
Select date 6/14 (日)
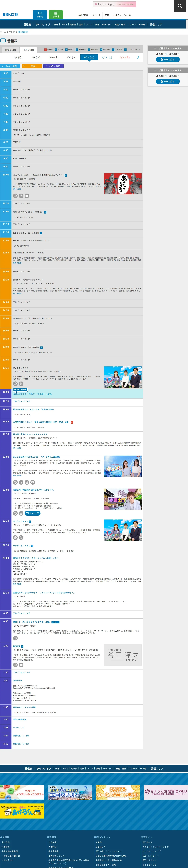pos(125,57)
